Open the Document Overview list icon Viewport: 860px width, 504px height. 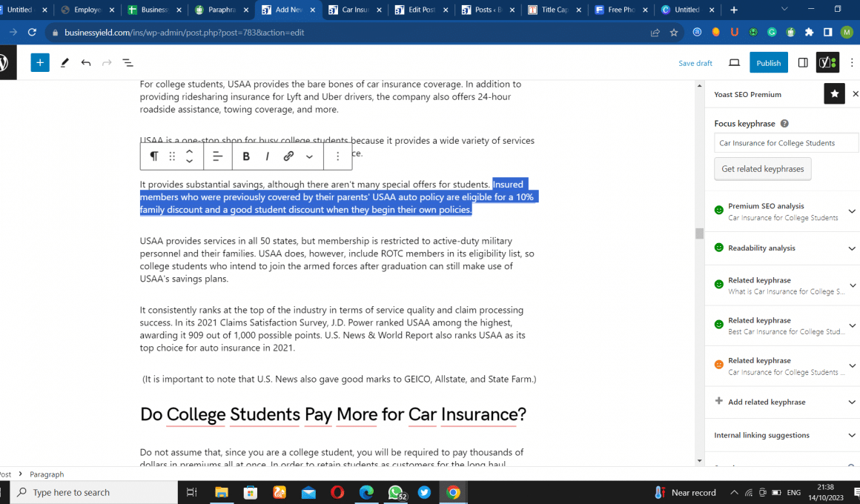click(x=128, y=63)
